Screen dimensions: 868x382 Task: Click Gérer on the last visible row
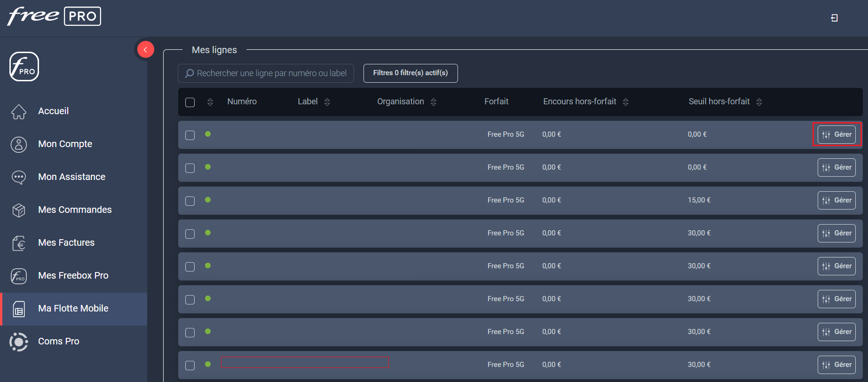[x=836, y=365]
